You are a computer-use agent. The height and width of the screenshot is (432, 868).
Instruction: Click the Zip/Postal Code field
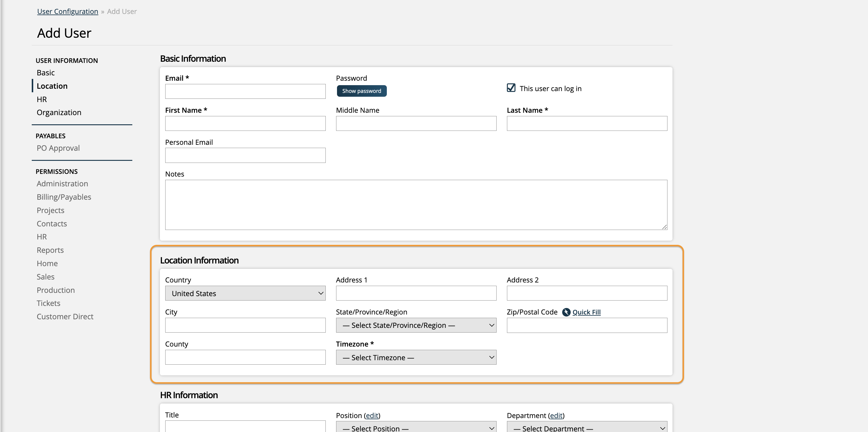pos(587,325)
